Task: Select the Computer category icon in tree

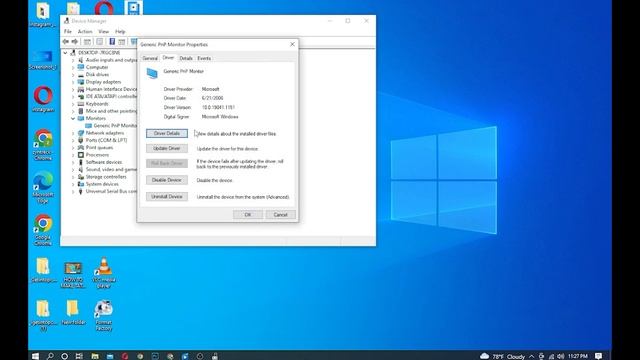Action: coord(80,67)
